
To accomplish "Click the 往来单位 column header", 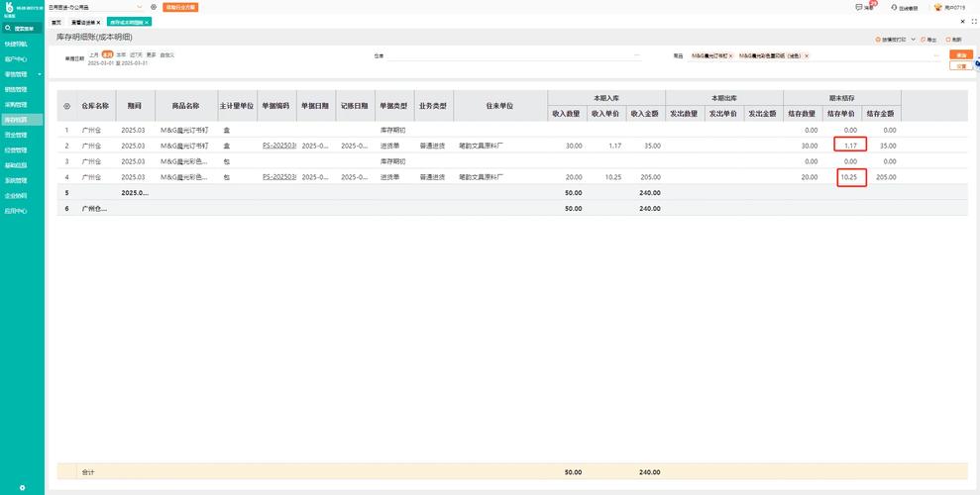I will tap(500, 106).
